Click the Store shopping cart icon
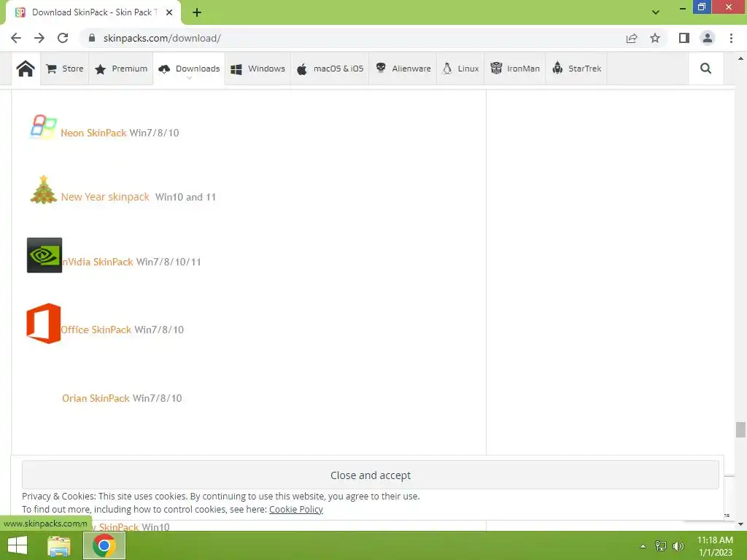The height and width of the screenshot is (560, 747). pyautogui.click(x=52, y=69)
